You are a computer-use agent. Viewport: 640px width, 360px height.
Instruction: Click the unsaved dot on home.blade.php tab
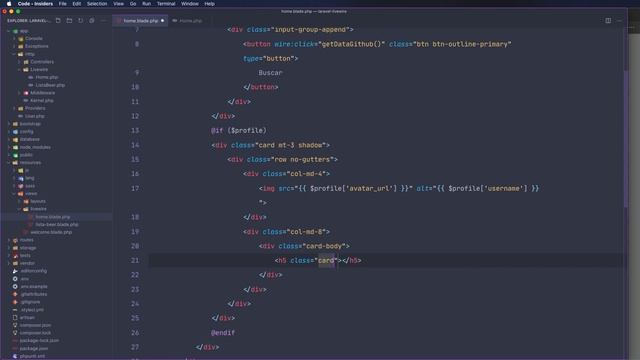pyautogui.click(x=162, y=20)
